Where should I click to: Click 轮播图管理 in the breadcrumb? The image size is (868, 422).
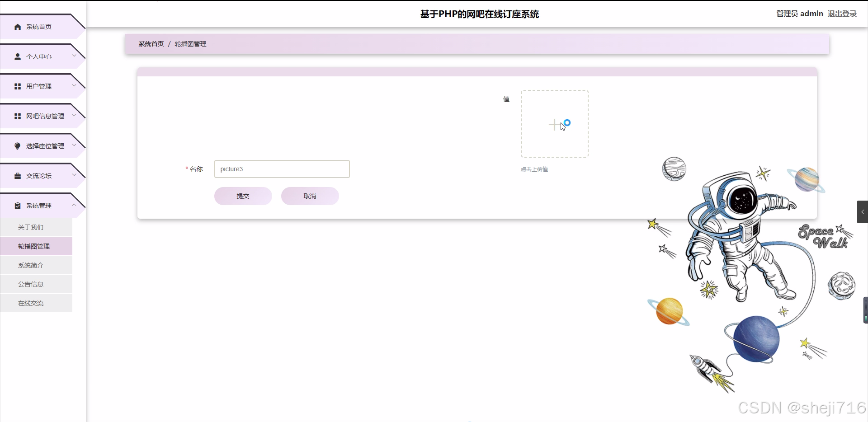click(190, 44)
